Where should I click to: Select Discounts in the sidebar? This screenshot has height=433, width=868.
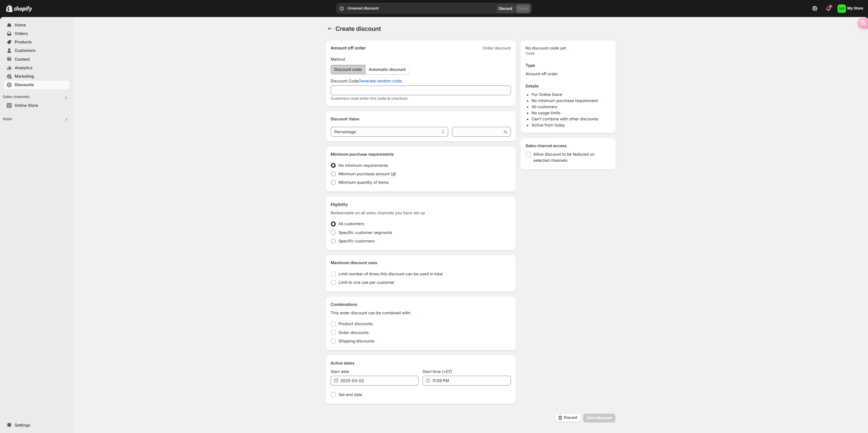(36, 85)
